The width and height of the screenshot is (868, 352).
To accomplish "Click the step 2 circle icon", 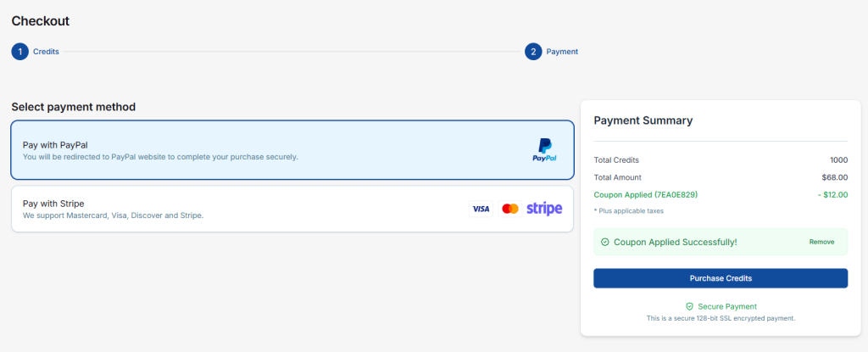I will coord(533,52).
